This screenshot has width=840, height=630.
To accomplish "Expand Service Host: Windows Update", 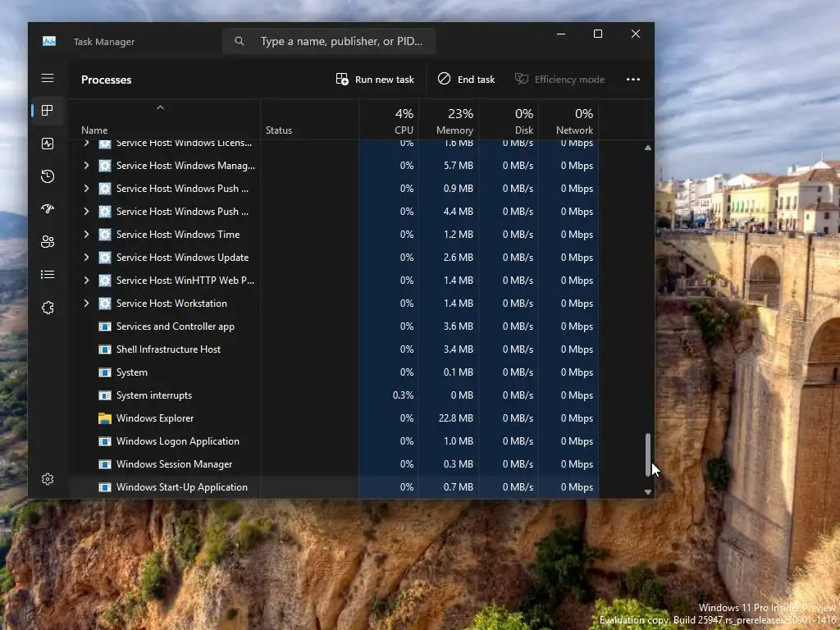I will 86,257.
